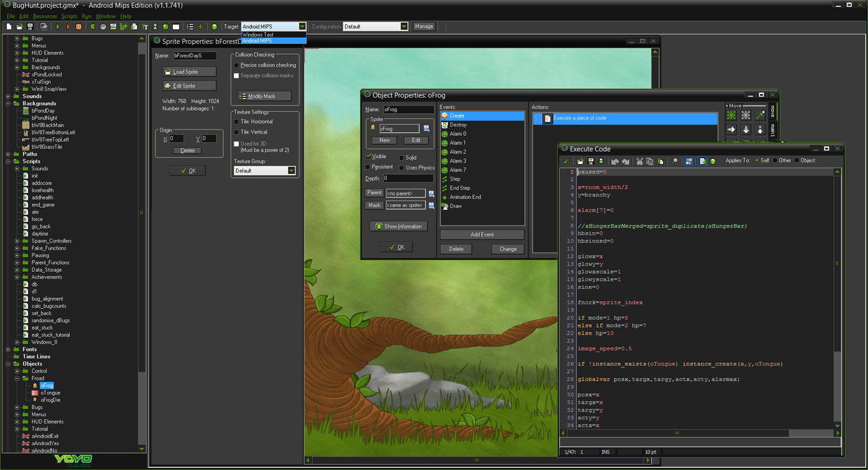
Task: Click the sprite picker icon beside sFrog field
Action: [x=426, y=129]
